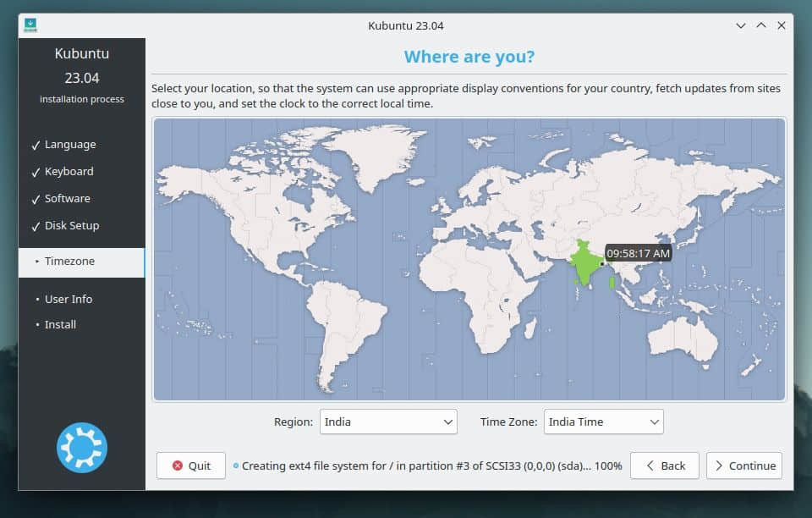Go to the Software step
The height and width of the screenshot is (518, 812).
point(67,199)
